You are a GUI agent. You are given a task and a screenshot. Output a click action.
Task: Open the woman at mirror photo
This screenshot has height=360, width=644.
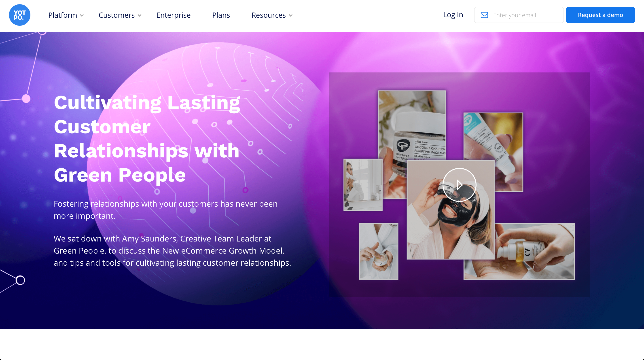click(363, 185)
